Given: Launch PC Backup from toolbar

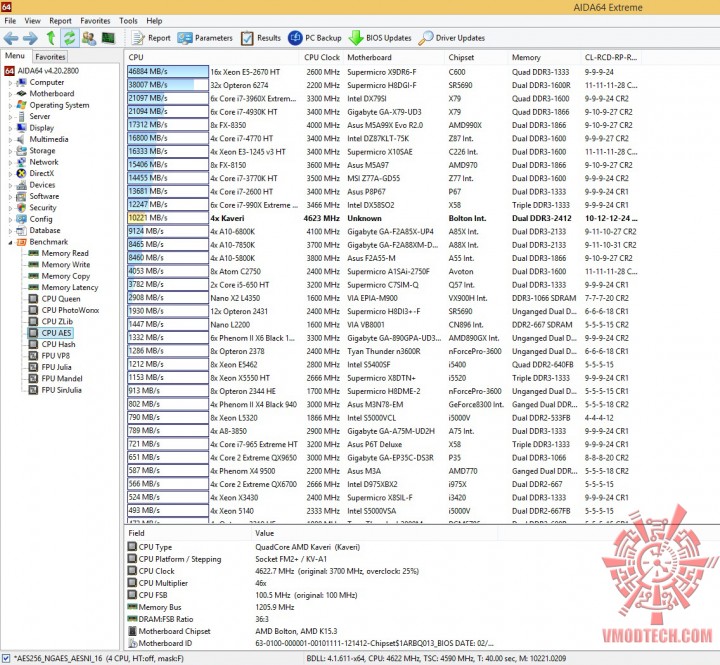Looking at the screenshot, I should [315, 38].
